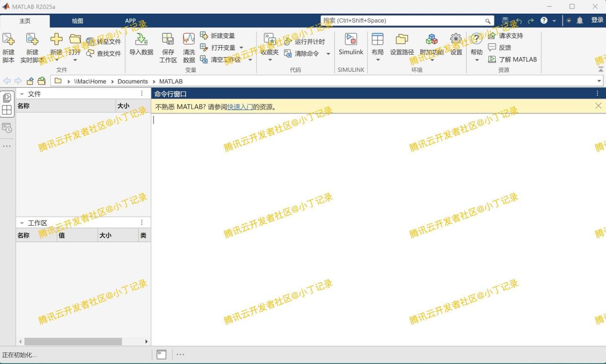Image resolution: width=606 pixels, height=364 pixels.
Task: Click 了解 MATLAB in the resources group
Action: coord(512,59)
